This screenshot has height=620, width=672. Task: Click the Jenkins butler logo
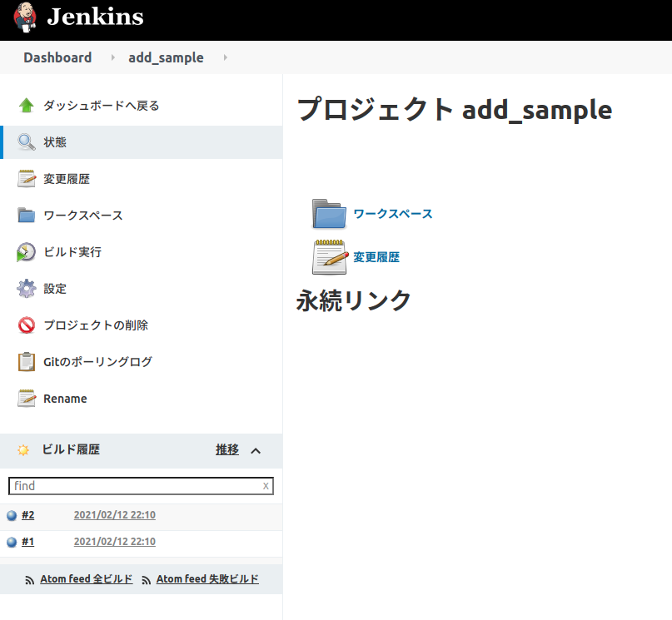click(x=25, y=17)
